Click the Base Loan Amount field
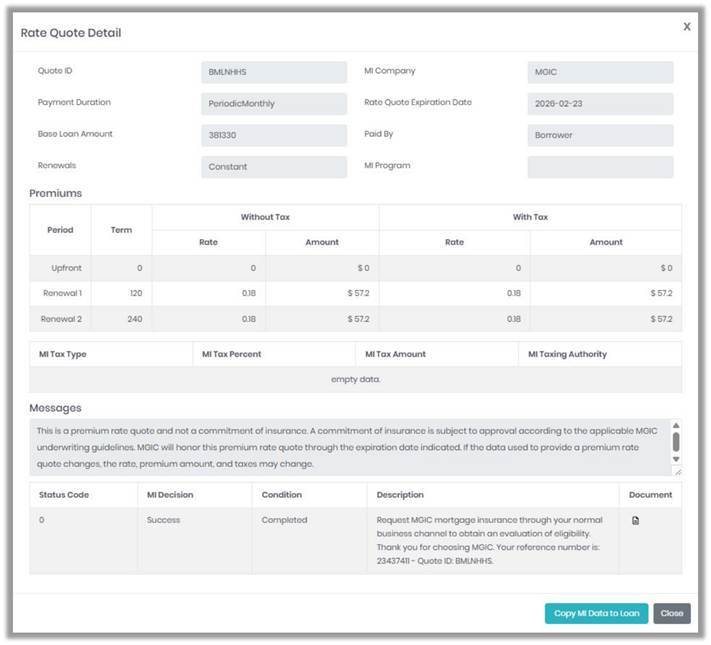Screen dimensions: 711x645 coord(274,135)
